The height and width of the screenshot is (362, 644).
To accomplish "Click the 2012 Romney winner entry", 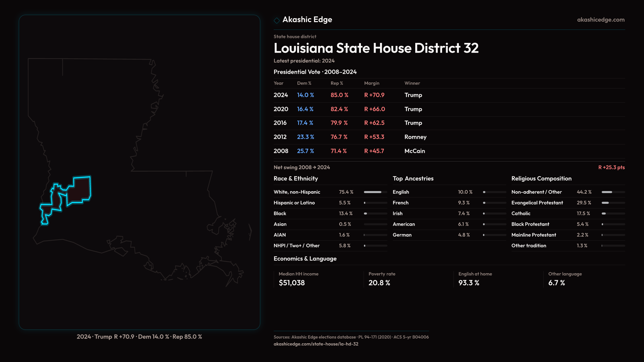I will pyautogui.click(x=415, y=137).
